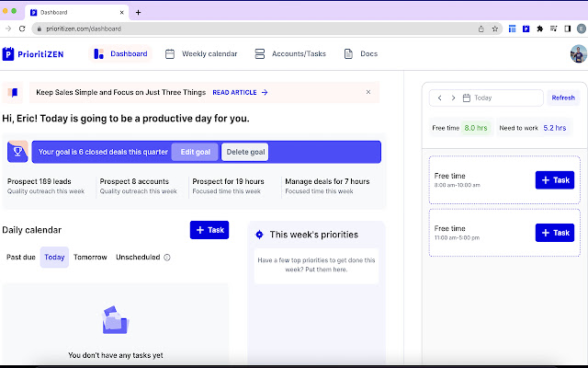Viewport: 588px width, 368px height.
Task: Click the READ ARTICLE link
Action: (240, 92)
